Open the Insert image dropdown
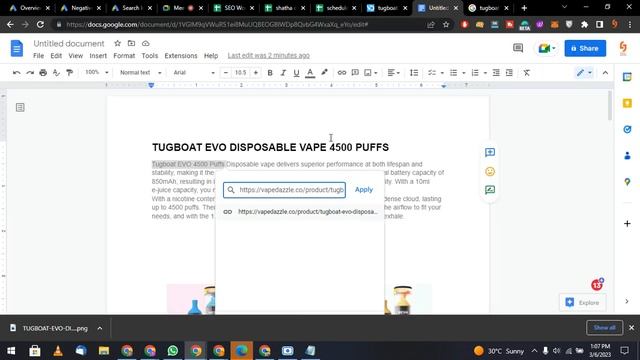The height and width of the screenshot is (360, 640). [x=371, y=73]
